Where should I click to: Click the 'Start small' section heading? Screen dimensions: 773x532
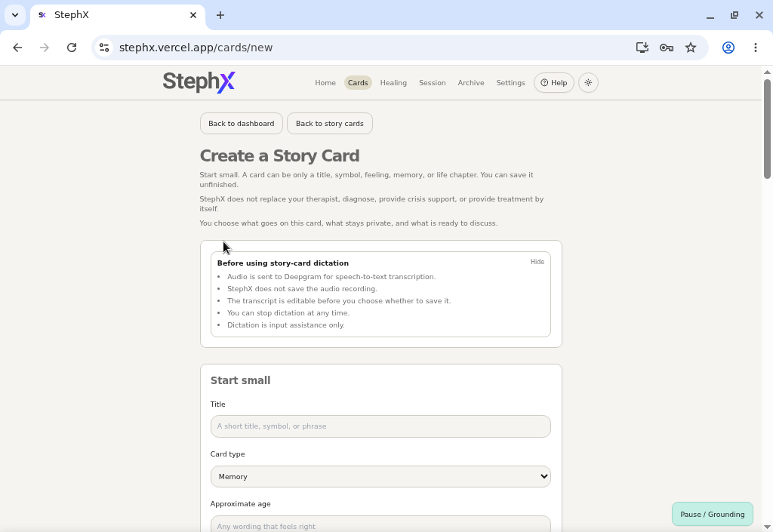pyautogui.click(x=240, y=380)
